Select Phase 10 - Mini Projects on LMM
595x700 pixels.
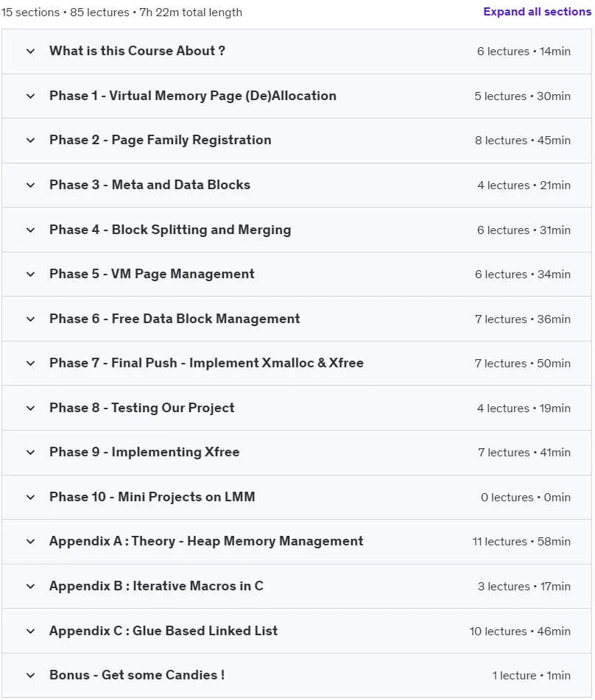pos(152,496)
